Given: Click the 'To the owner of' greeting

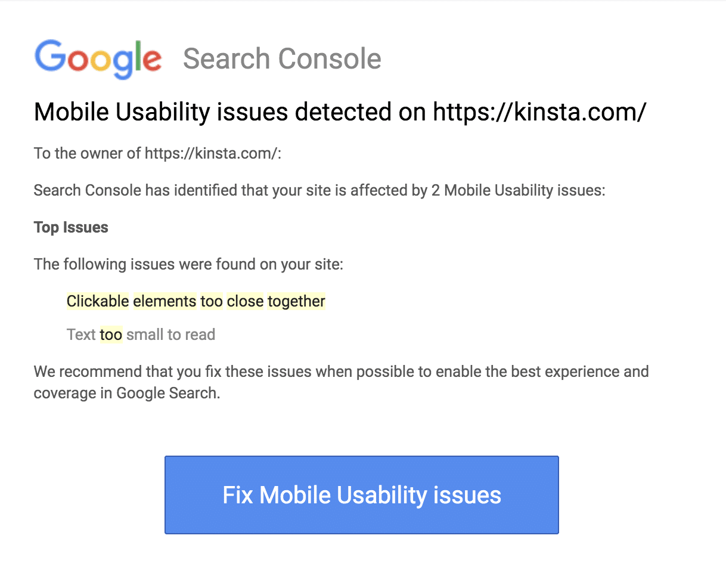Looking at the screenshot, I should (x=87, y=153).
